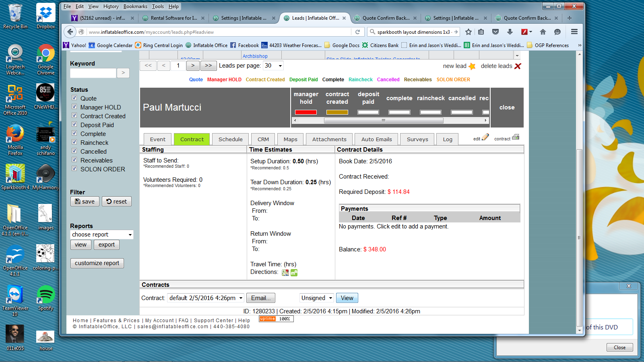This screenshot has height=362, width=644.
Task: Go to Firefox home page icon
Action: click(543, 32)
